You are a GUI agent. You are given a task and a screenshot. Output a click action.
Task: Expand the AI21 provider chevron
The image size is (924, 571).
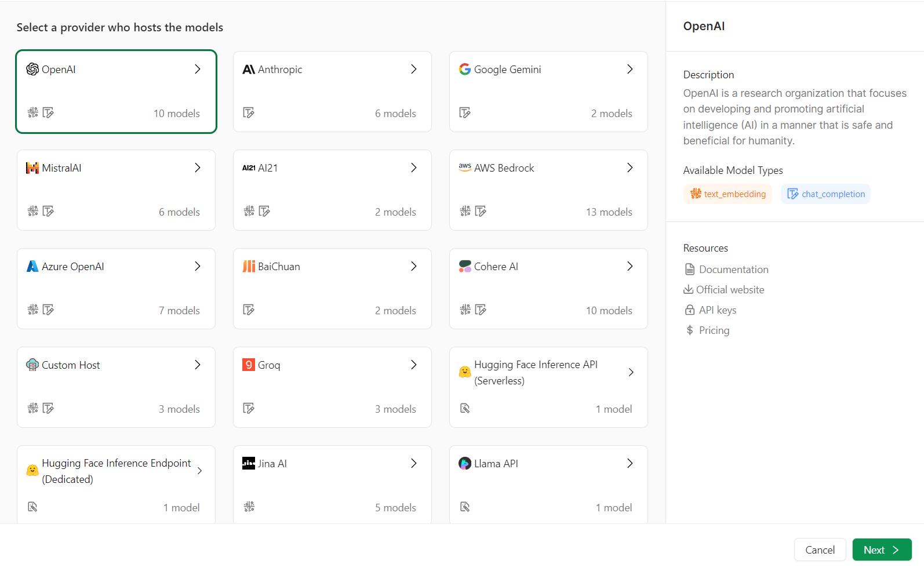[414, 168]
